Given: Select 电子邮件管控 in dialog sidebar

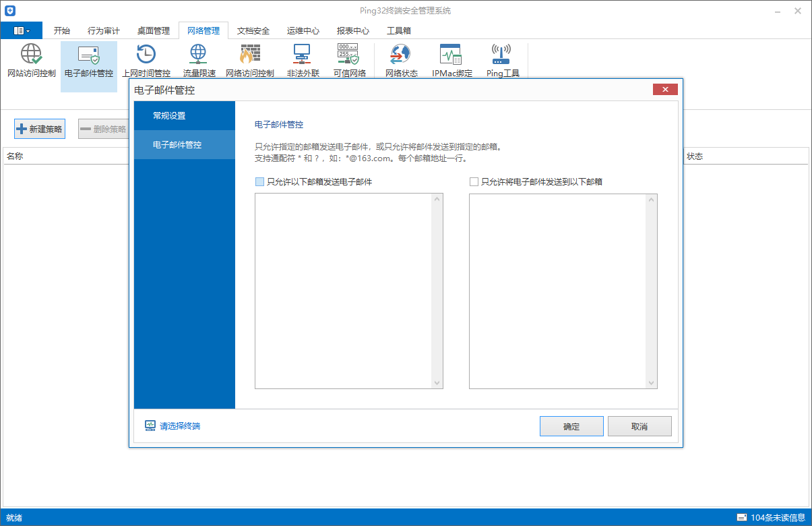Looking at the screenshot, I should [x=185, y=145].
